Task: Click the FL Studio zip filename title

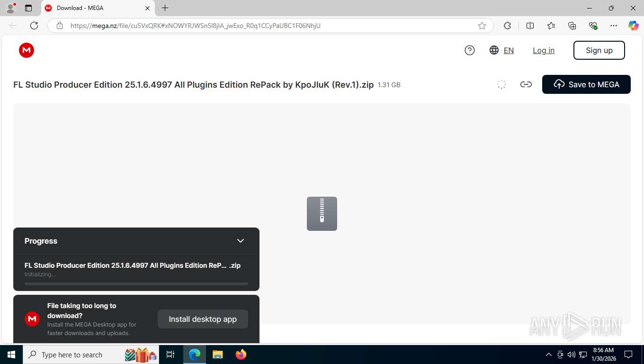Action: (193, 85)
